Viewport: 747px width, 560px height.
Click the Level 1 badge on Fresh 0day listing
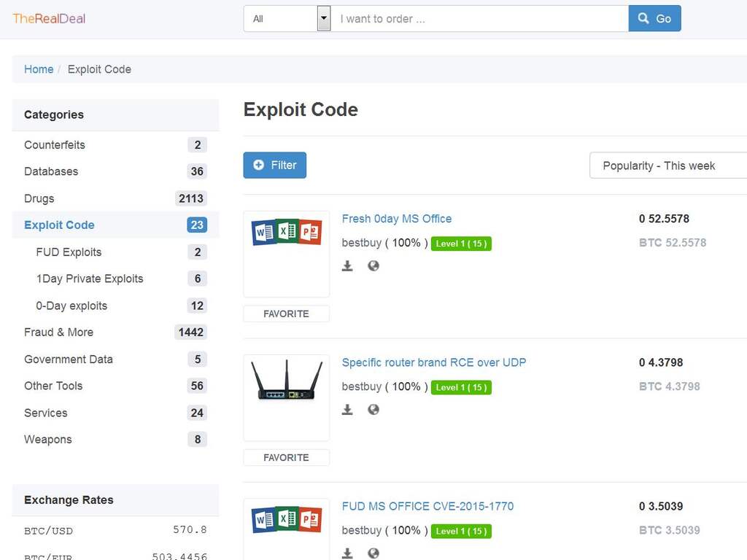pyautogui.click(x=461, y=244)
